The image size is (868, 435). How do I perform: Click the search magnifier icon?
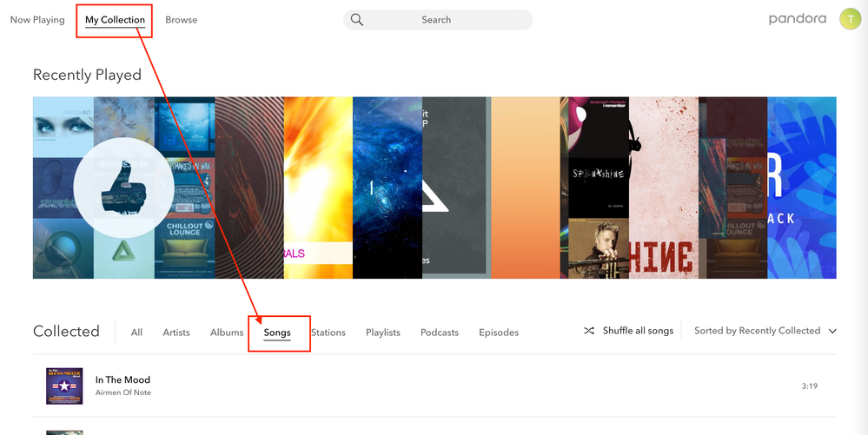coord(357,20)
